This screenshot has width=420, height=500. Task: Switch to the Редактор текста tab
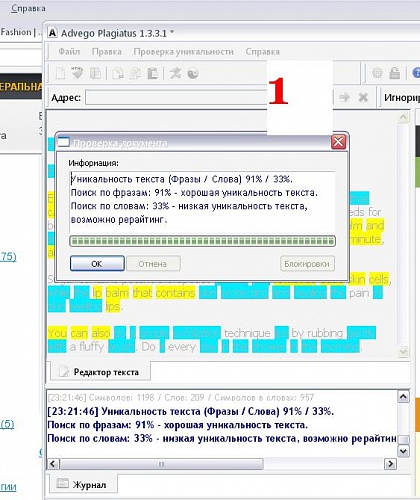point(100,372)
